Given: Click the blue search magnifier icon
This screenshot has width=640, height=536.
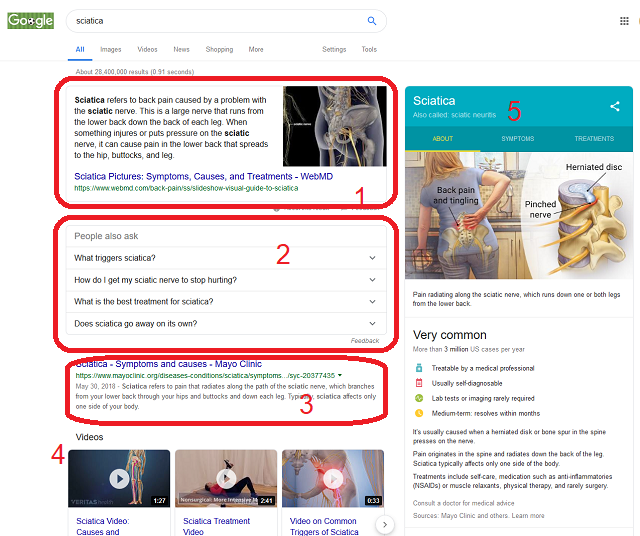Looking at the screenshot, I should coord(371,21).
